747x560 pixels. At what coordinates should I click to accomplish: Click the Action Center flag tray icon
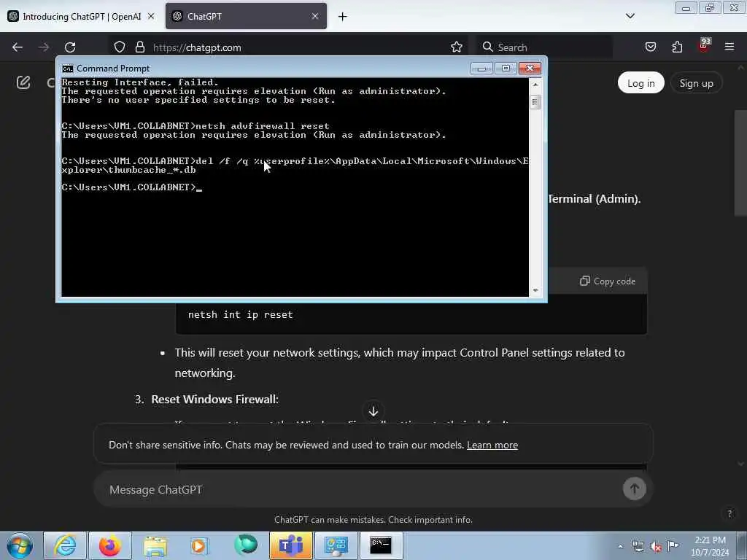point(673,546)
